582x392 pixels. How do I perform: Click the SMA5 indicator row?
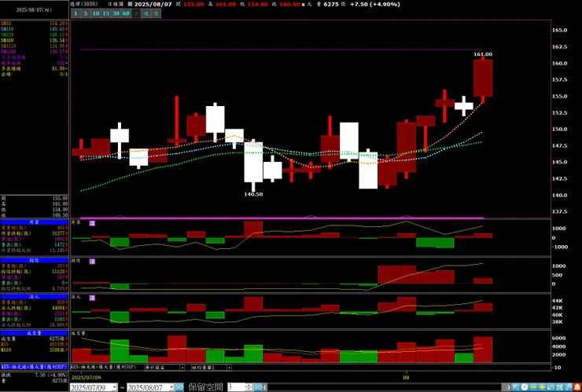coord(35,24)
